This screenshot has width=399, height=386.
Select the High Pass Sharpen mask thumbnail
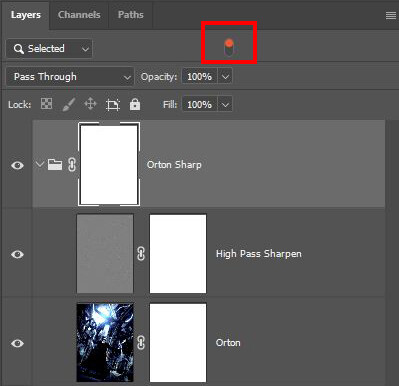[178, 254]
